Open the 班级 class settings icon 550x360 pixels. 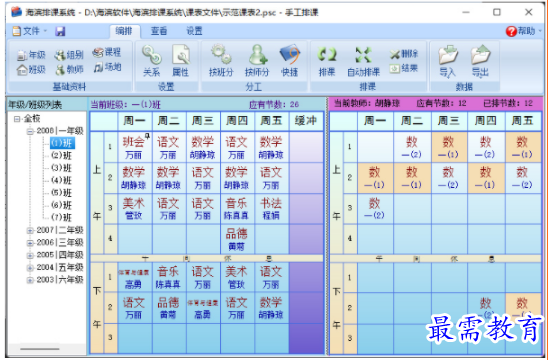(32, 70)
